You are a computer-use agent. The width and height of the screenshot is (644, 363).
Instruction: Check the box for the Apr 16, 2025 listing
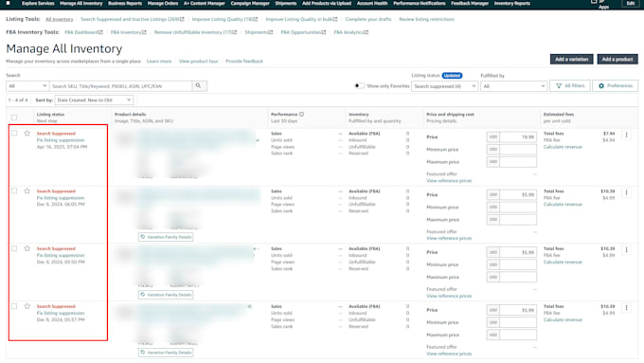coord(14,134)
